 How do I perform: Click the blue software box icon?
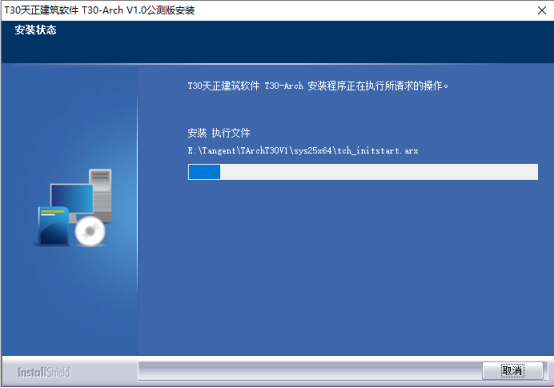coord(54,226)
